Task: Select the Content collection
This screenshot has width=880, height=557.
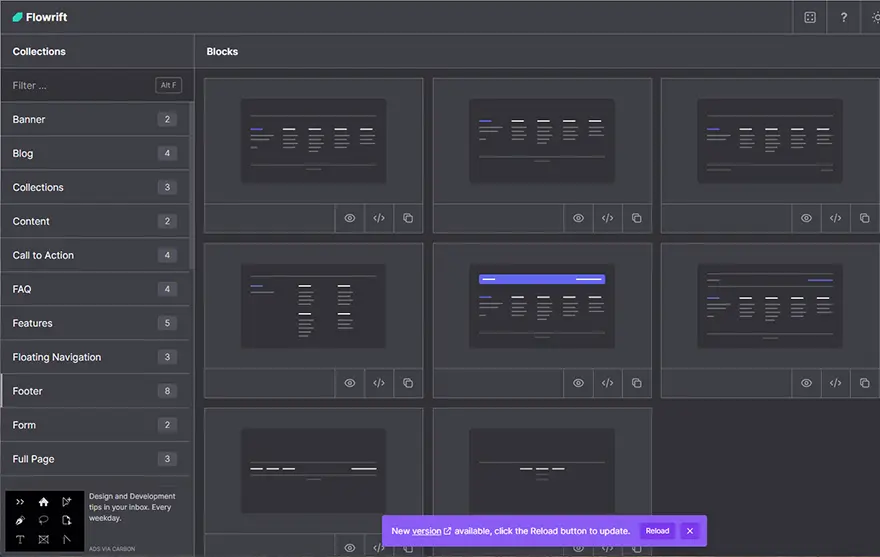Action: tap(95, 221)
